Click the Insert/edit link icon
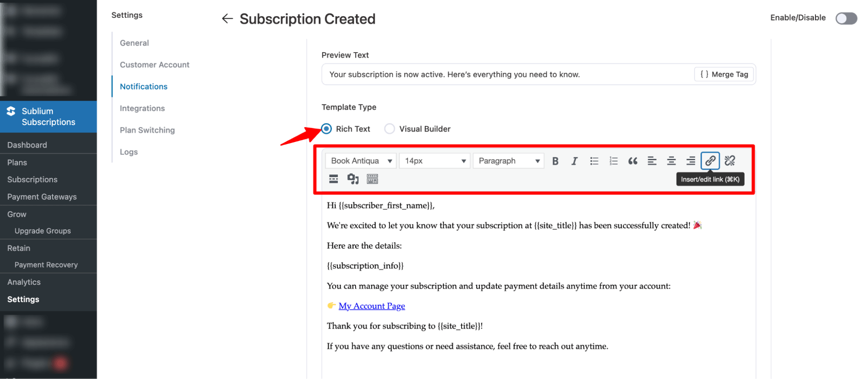868x379 pixels. pyautogui.click(x=710, y=161)
